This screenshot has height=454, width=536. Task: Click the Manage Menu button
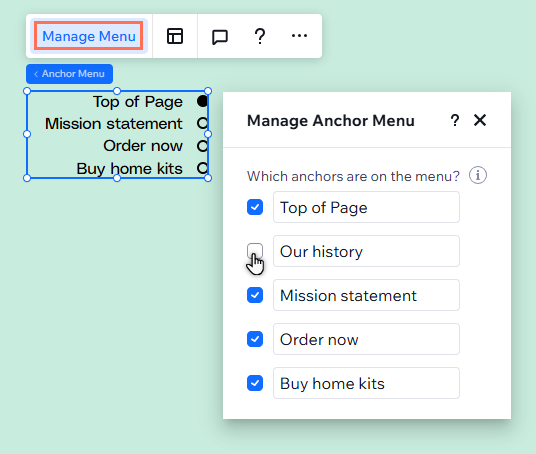[x=89, y=36]
